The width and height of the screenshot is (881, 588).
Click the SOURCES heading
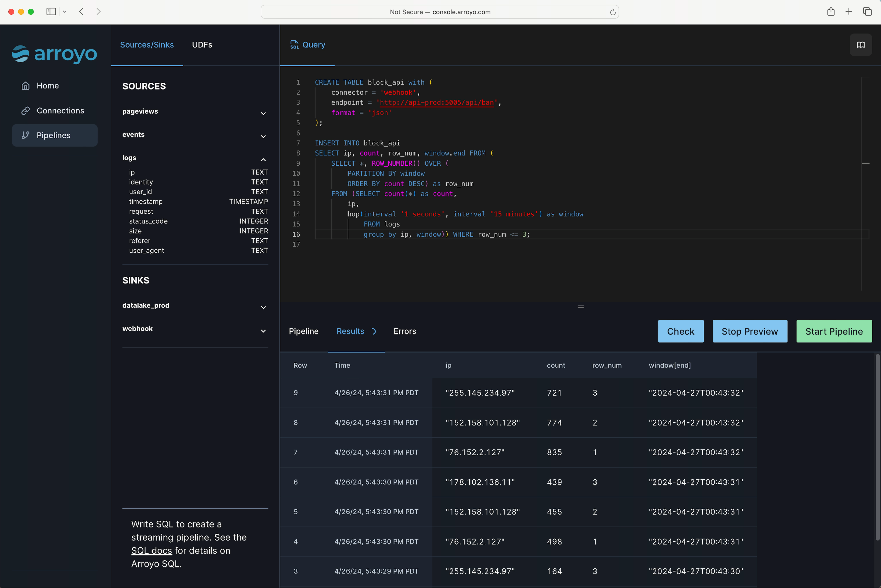(144, 86)
